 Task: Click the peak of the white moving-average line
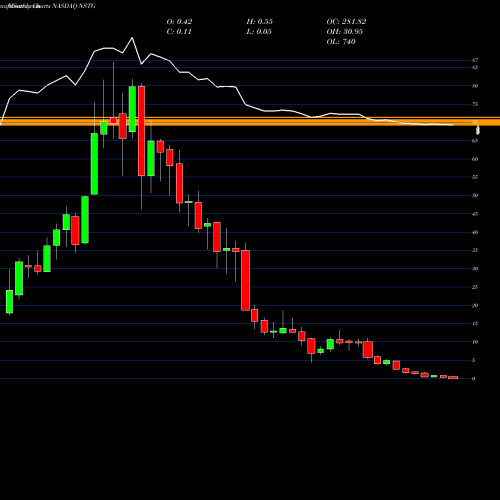click(x=132, y=38)
